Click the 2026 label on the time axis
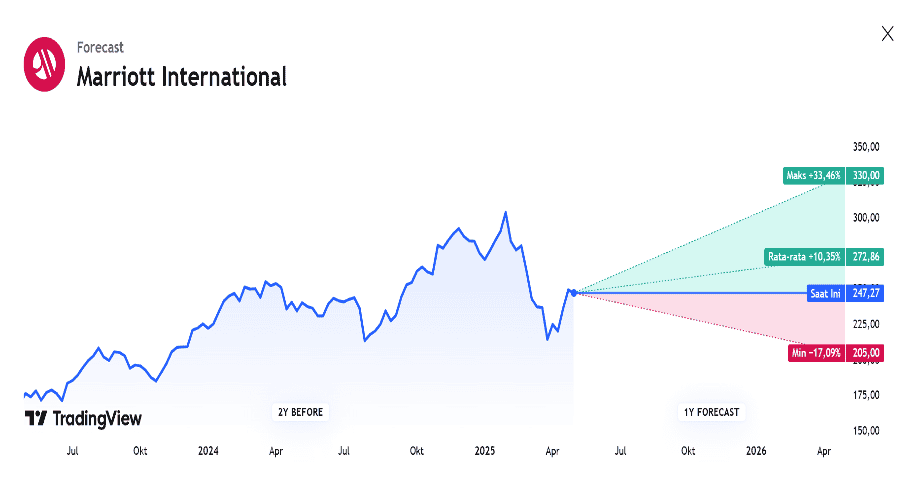 coord(757,452)
